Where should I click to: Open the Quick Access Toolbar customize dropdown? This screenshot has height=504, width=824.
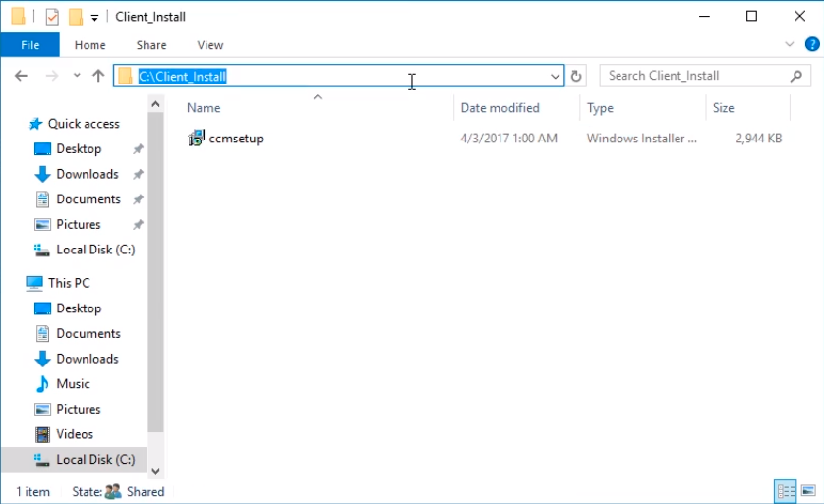(94, 18)
